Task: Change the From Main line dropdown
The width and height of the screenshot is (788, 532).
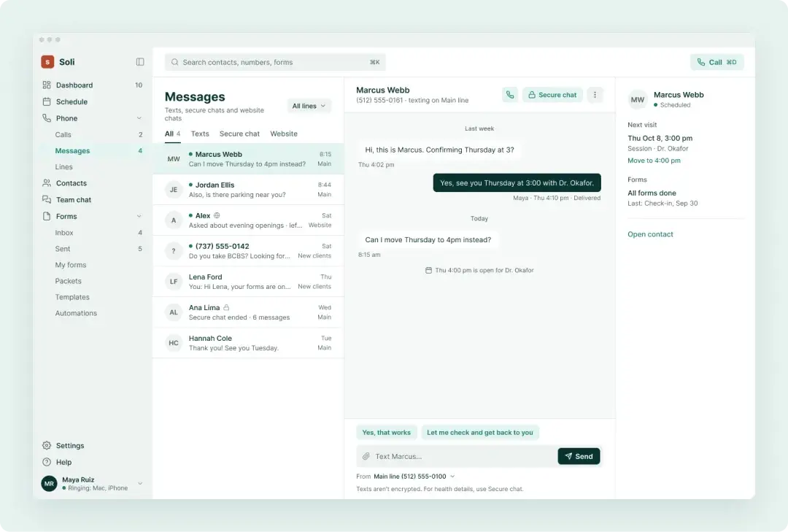Action: tap(414, 477)
